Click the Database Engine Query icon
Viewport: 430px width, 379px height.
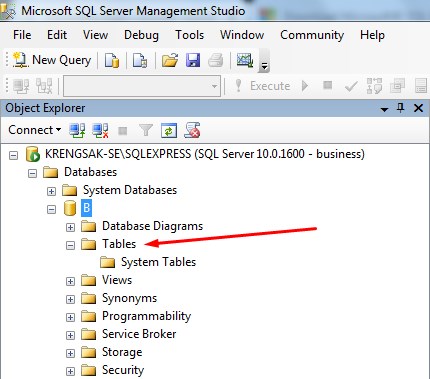click(112, 61)
